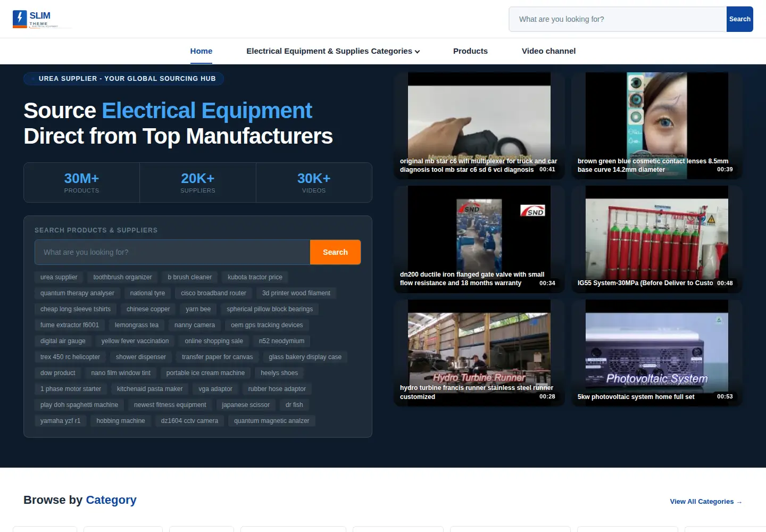The image size is (766, 532).
Task: Click the 'dz1604 cctv camera' tag
Action: point(189,421)
